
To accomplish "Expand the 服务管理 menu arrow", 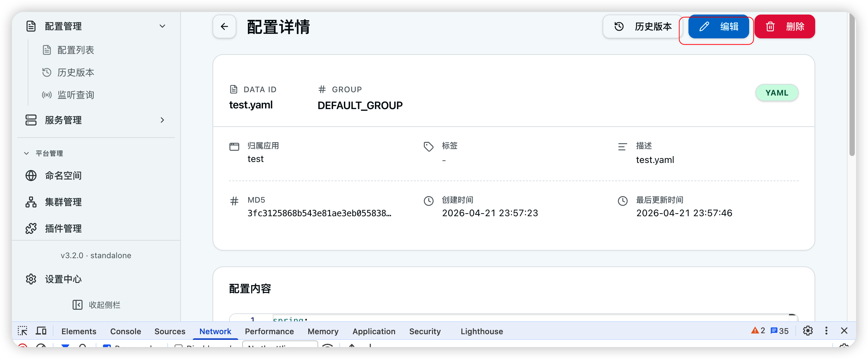I will pyautogui.click(x=162, y=120).
